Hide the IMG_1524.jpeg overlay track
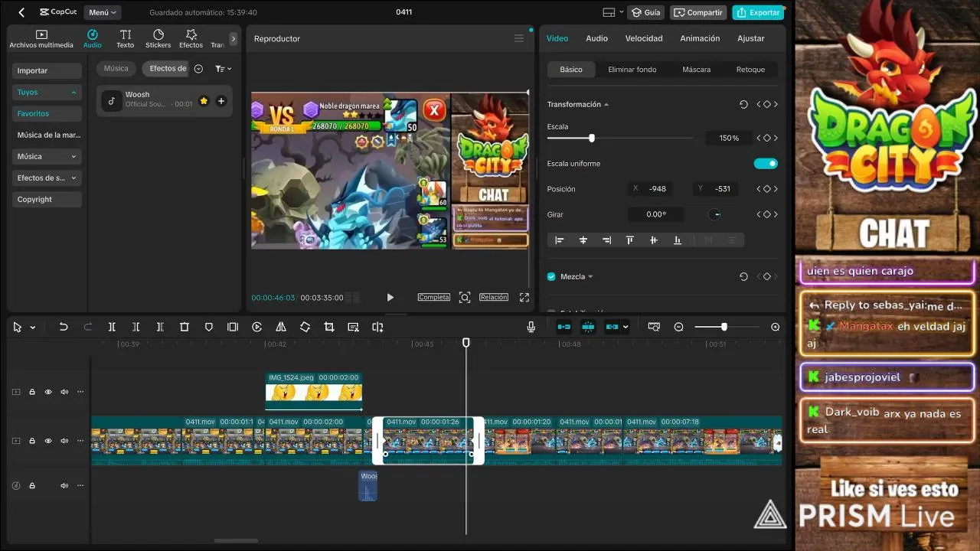980x551 pixels. (x=48, y=392)
